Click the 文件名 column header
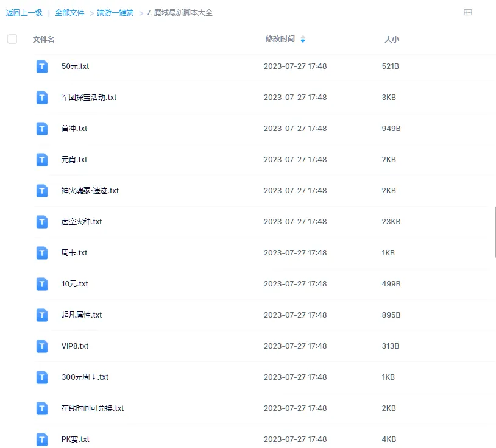This screenshot has width=496, height=448. 44,40
